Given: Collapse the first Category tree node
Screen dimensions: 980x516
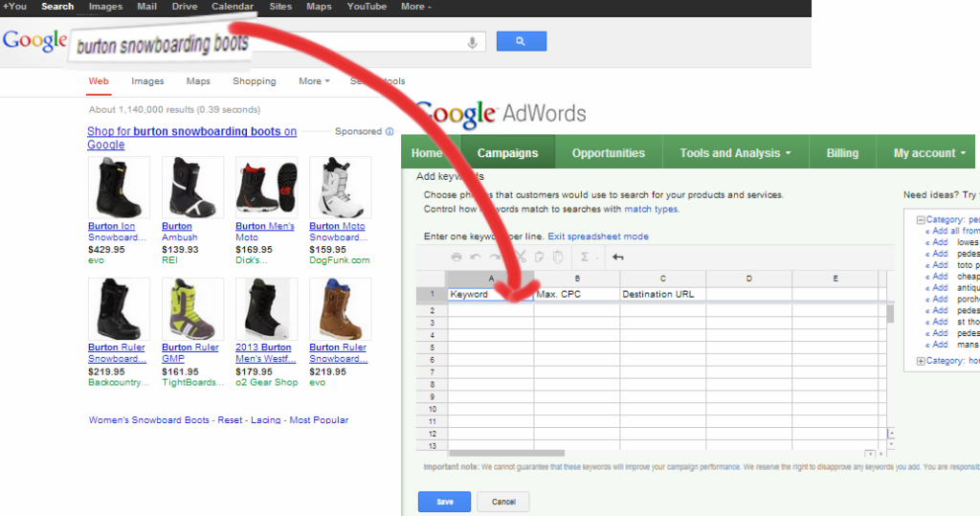Looking at the screenshot, I should [921, 220].
